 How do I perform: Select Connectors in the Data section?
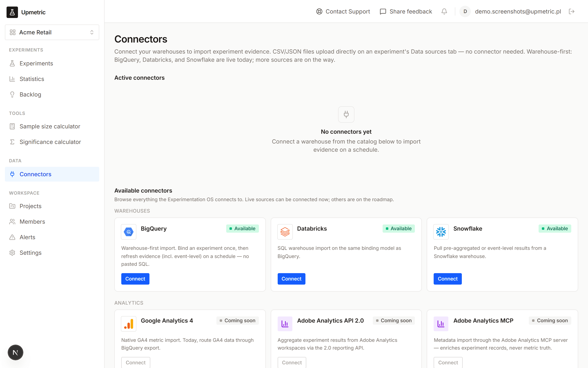52,174
